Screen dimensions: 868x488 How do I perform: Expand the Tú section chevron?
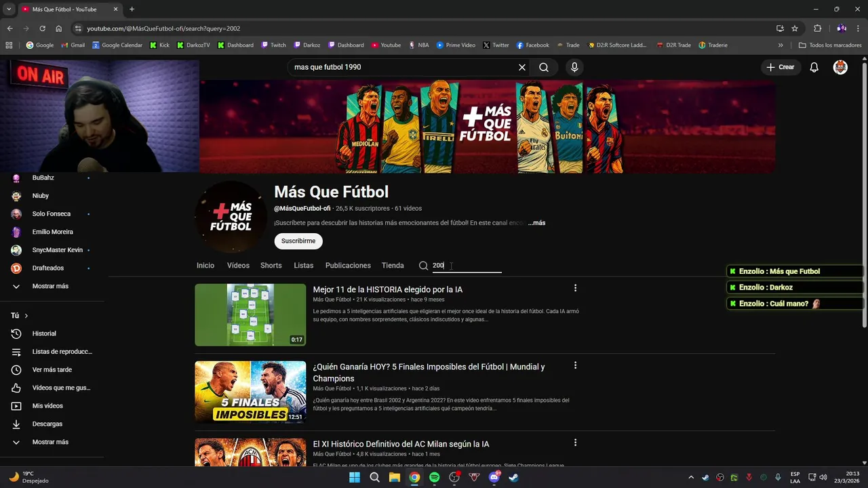(x=26, y=316)
